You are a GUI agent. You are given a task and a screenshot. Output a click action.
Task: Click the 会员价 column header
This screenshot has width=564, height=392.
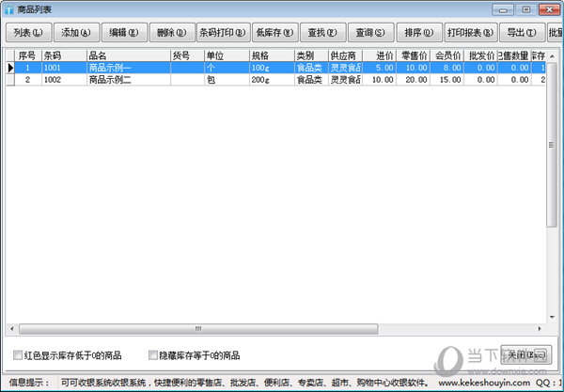point(446,55)
